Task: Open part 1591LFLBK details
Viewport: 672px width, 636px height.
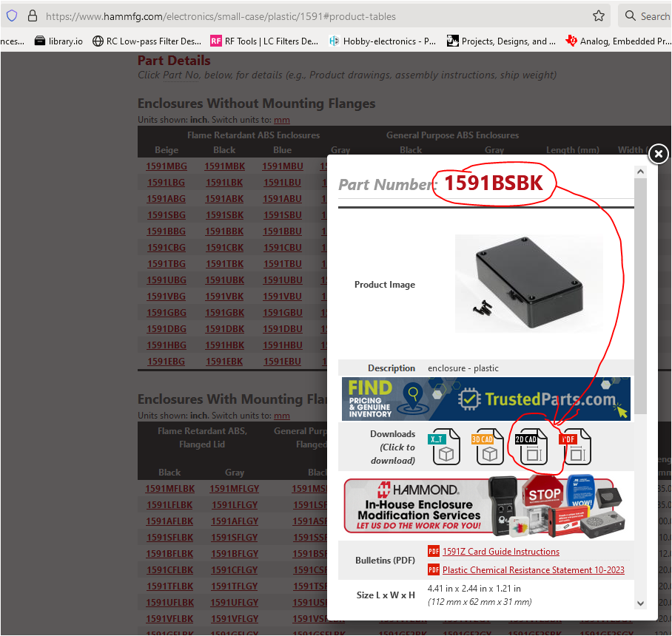Action: [x=169, y=505]
